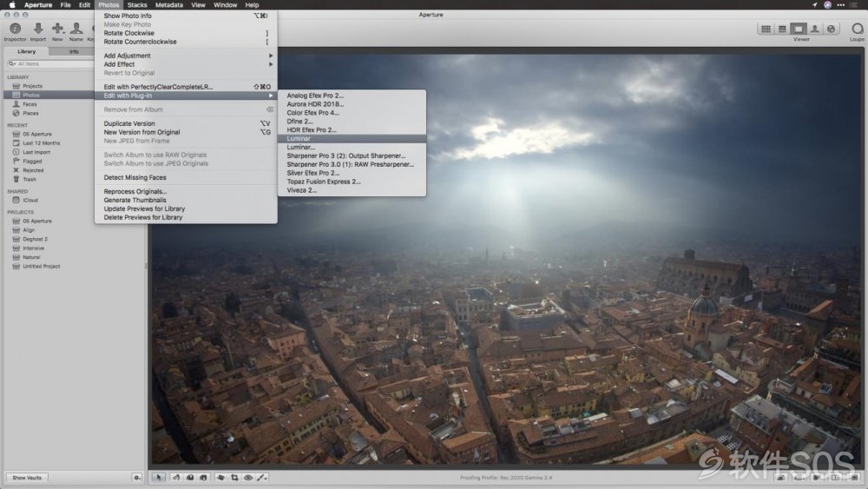Click the Name faces icon
868x489 pixels.
click(x=76, y=29)
